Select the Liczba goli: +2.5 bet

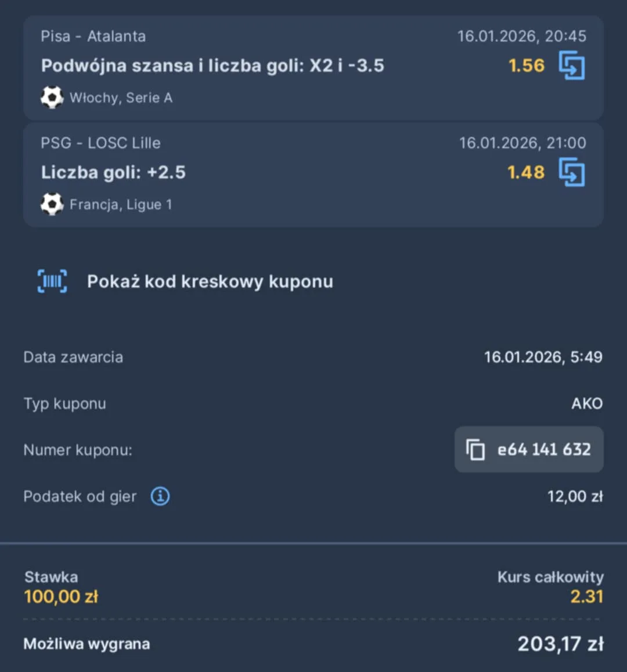point(114,172)
